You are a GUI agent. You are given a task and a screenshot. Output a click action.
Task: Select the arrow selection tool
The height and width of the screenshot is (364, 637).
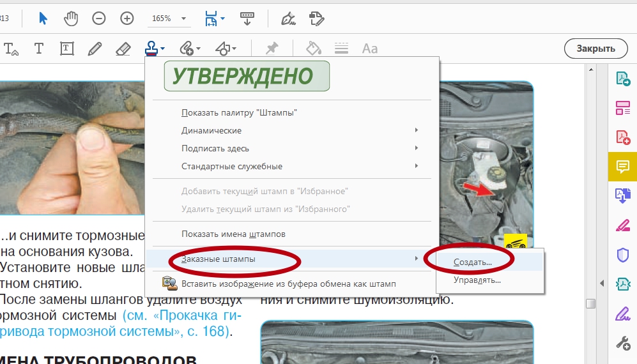[x=43, y=18]
